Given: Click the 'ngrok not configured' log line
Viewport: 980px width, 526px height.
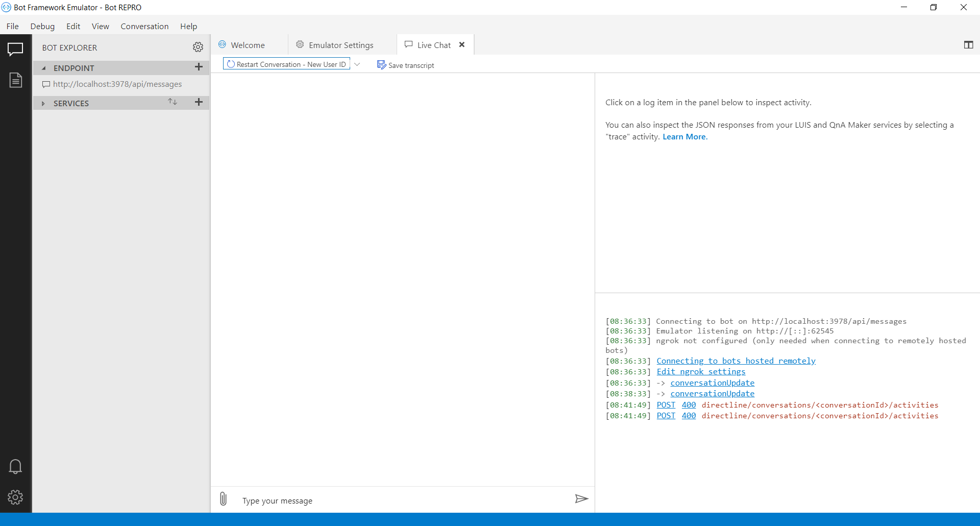Looking at the screenshot, I should (x=786, y=345).
